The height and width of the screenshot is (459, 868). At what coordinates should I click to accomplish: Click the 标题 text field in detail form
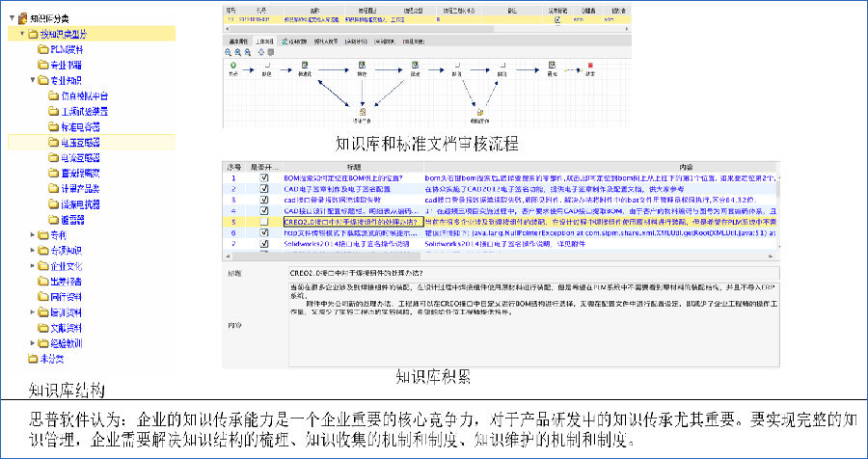533,272
